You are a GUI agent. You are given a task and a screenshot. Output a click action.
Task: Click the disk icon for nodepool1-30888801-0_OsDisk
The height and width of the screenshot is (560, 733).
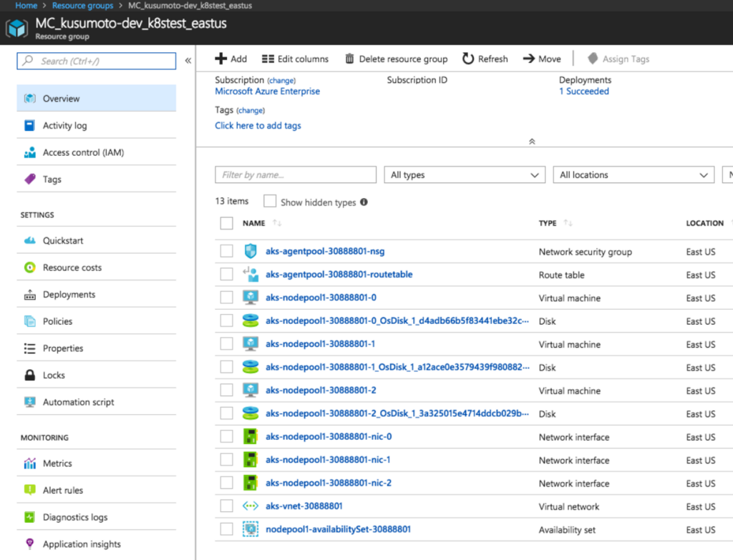click(x=251, y=320)
